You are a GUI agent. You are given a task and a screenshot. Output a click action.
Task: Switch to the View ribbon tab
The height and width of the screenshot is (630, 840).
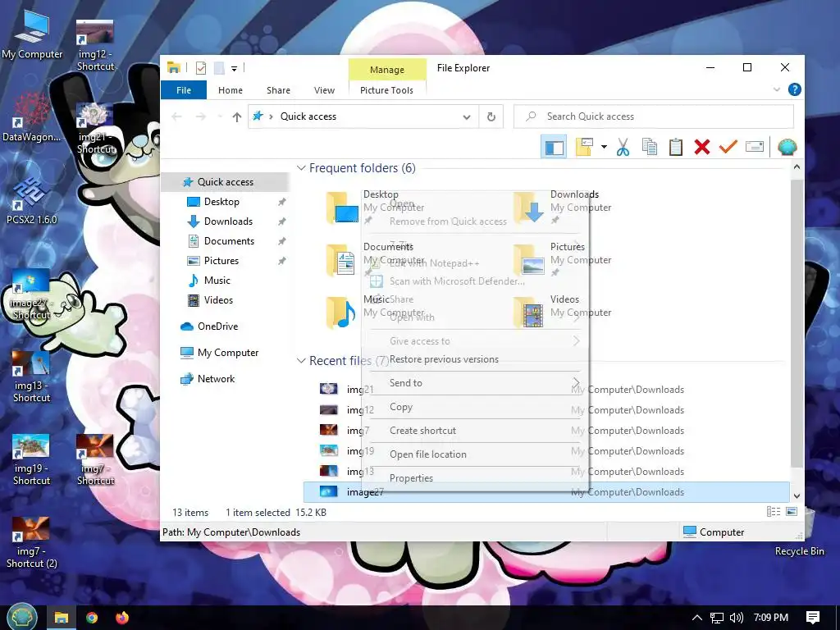click(x=324, y=90)
